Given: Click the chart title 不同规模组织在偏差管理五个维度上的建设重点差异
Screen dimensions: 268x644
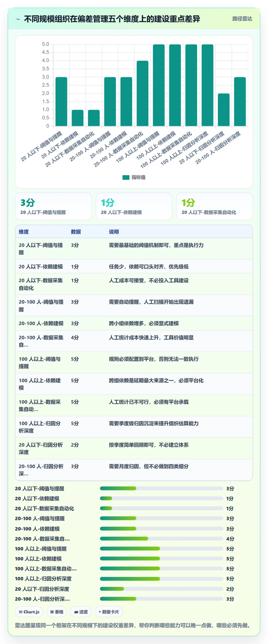Looking at the screenshot, I should (x=112, y=19).
